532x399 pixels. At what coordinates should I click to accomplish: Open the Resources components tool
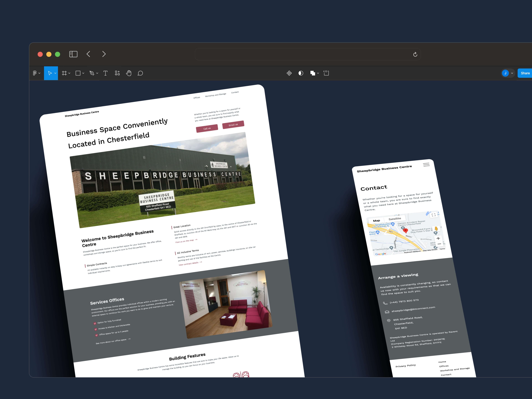tap(117, 73)
